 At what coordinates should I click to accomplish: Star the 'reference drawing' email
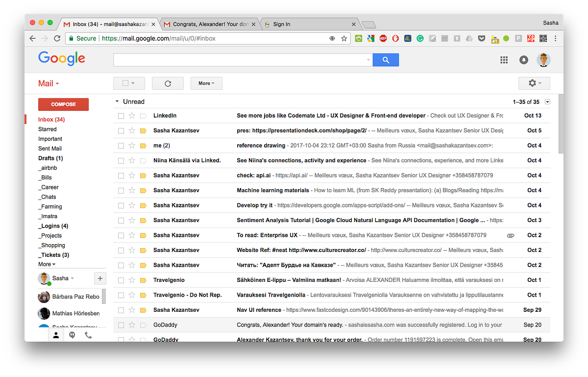coord(132,146)
